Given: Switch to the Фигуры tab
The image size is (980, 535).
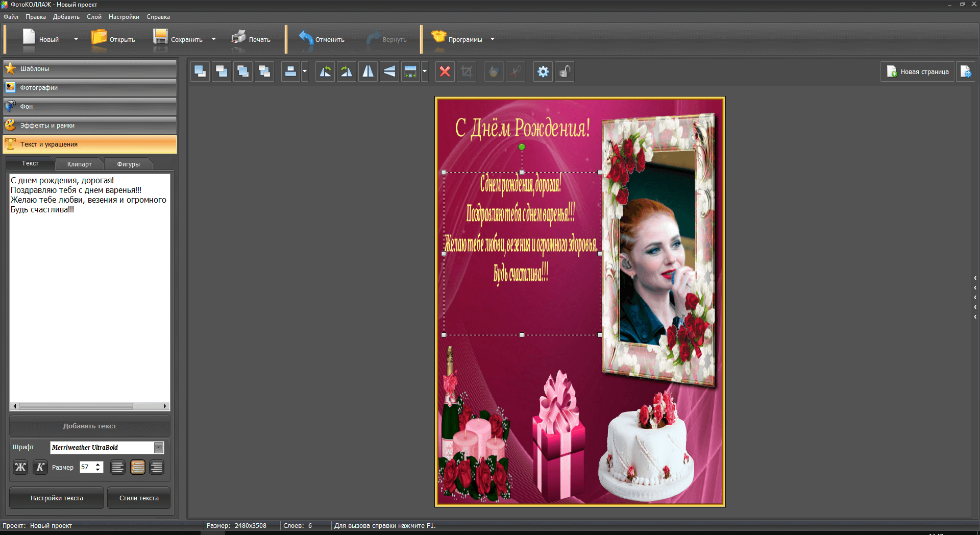Looking at the screenshot, I should [x=129, y=164].
